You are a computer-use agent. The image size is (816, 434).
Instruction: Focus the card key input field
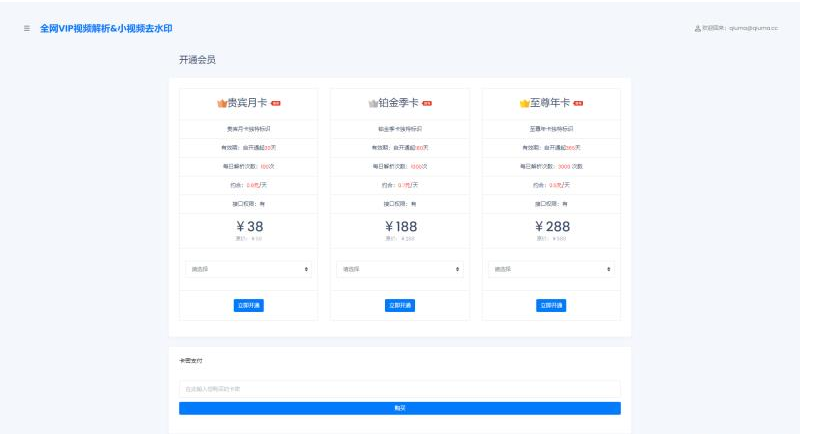pyautogui.click(x=399, y=388)
